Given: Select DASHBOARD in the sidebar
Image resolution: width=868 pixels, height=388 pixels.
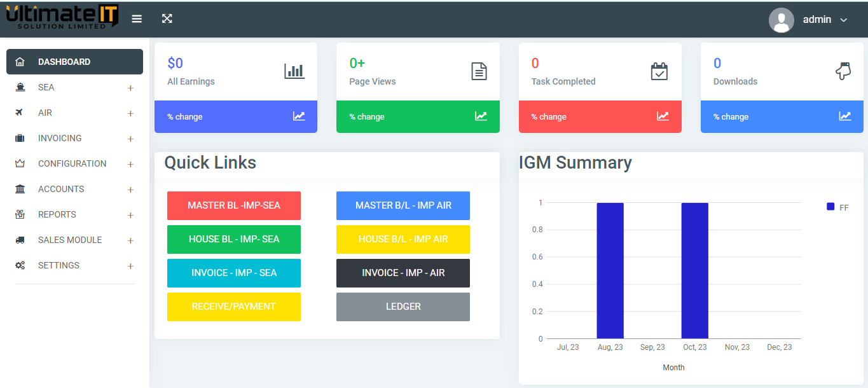Looking at the screenshot, I should [x=74, y=62].
